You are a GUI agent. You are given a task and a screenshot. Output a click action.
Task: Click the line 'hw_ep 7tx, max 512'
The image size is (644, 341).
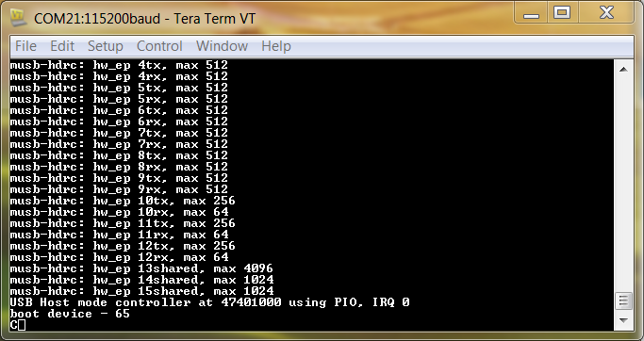click(x=119, y=133)
